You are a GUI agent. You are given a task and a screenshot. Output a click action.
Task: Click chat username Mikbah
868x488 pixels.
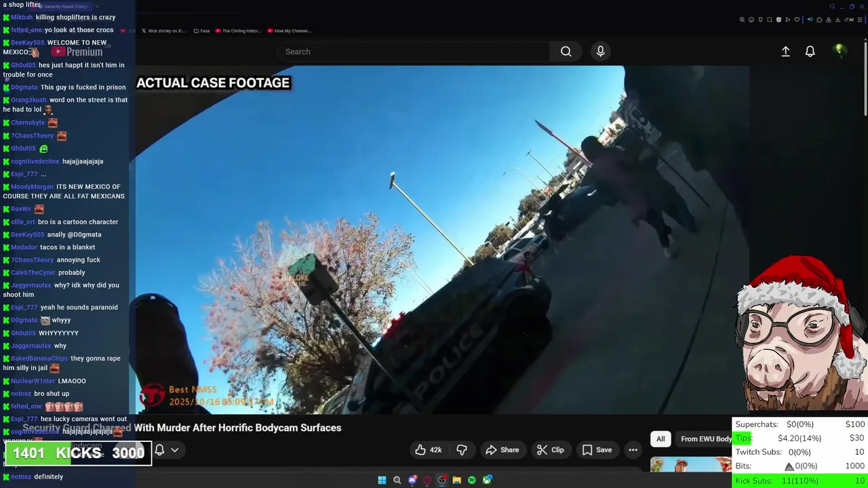coord(22,17)
